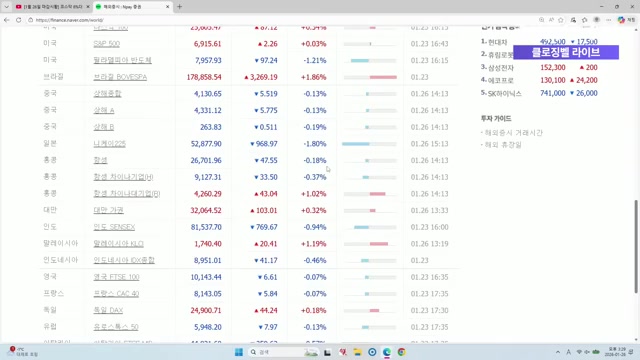Image resolution: width=640 pixels, height=360 pixels.
Task: Open the taskbar clock and date
Action: click(x=615, y=352)
